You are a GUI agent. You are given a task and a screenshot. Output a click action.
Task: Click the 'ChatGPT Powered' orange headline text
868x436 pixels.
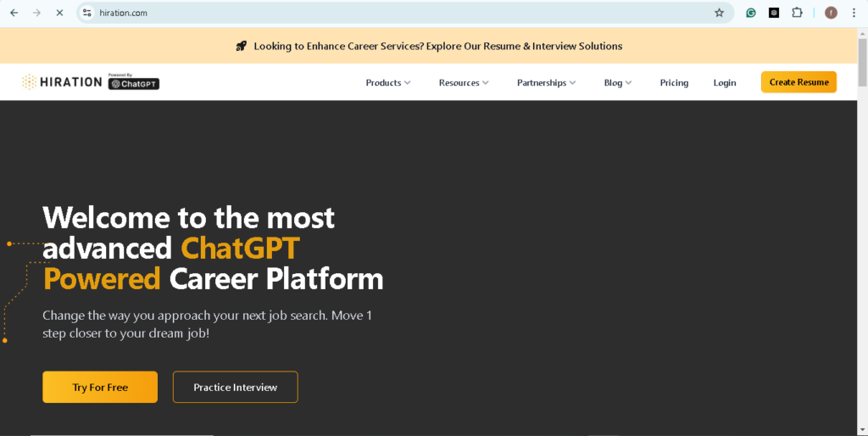tap(171, 263)
